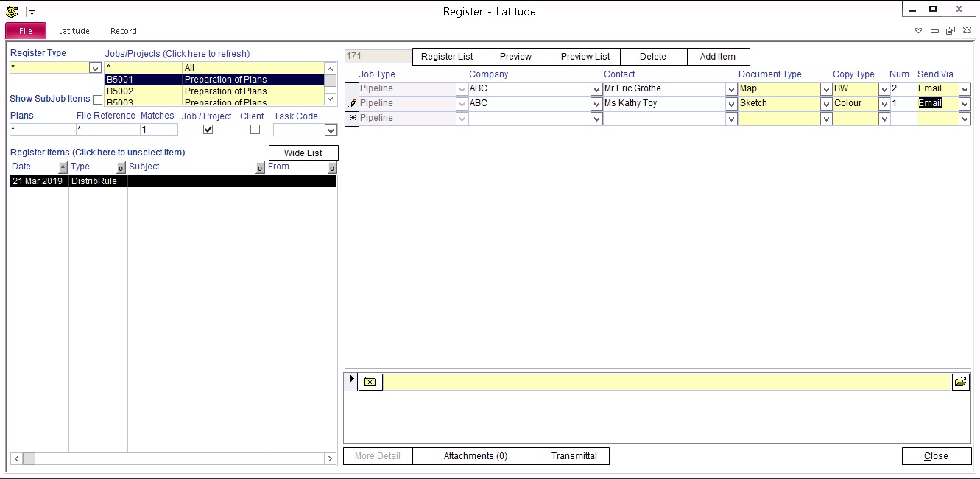
Task: Click the new folder icon beside yellow path field
Action: (x=370, y=382)
